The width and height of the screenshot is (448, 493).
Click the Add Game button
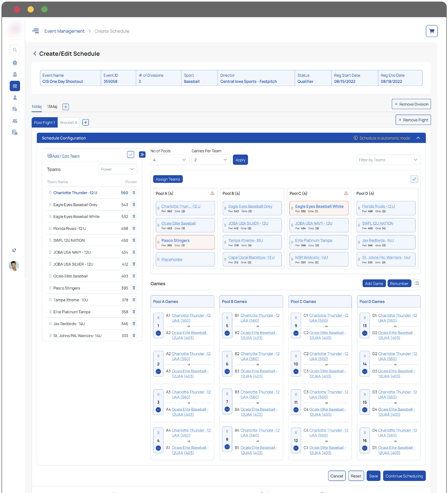click(x=374, y=284)
